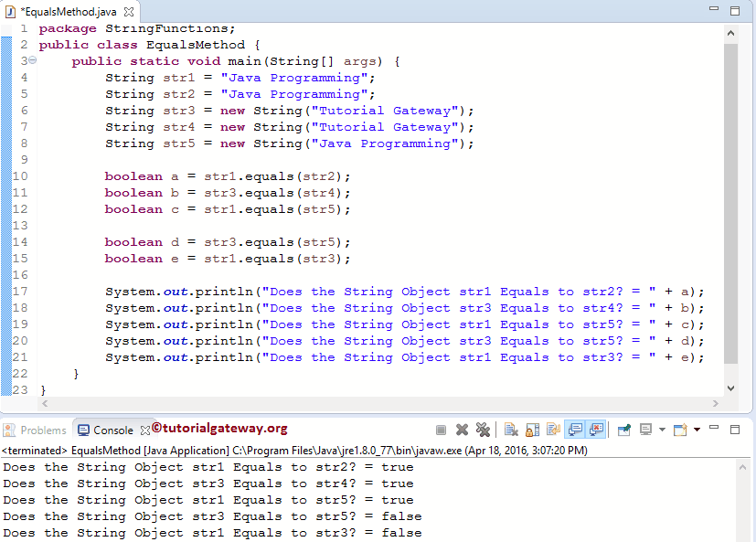Click the editor vertical scroll down arrow
The image size is (756, 542).
click(x=730, y=388)
